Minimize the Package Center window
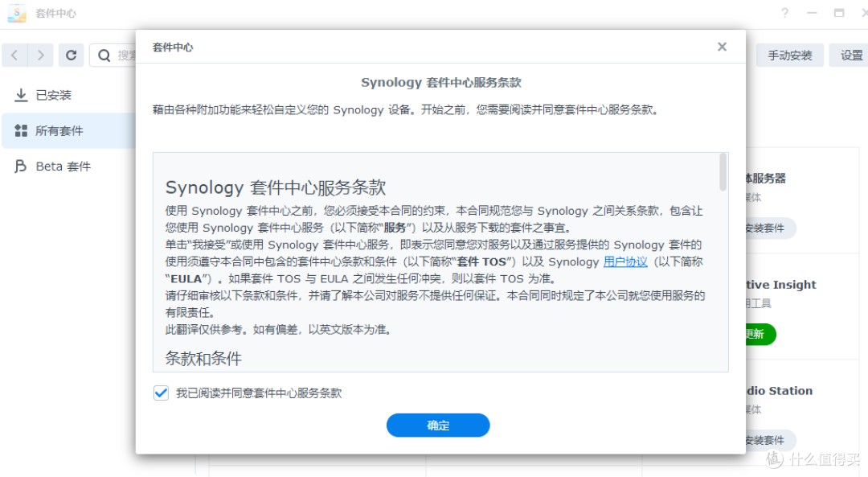868x477 pixels. pos(812,13)
